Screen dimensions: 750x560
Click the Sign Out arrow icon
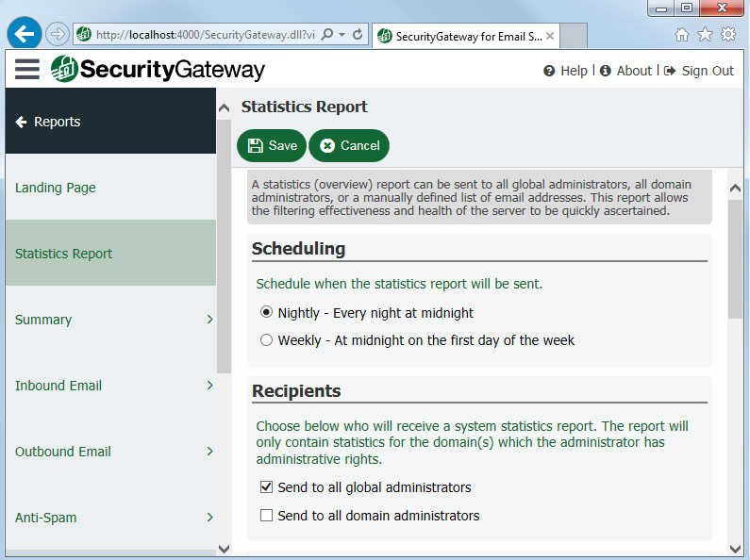tap(670, 71)
